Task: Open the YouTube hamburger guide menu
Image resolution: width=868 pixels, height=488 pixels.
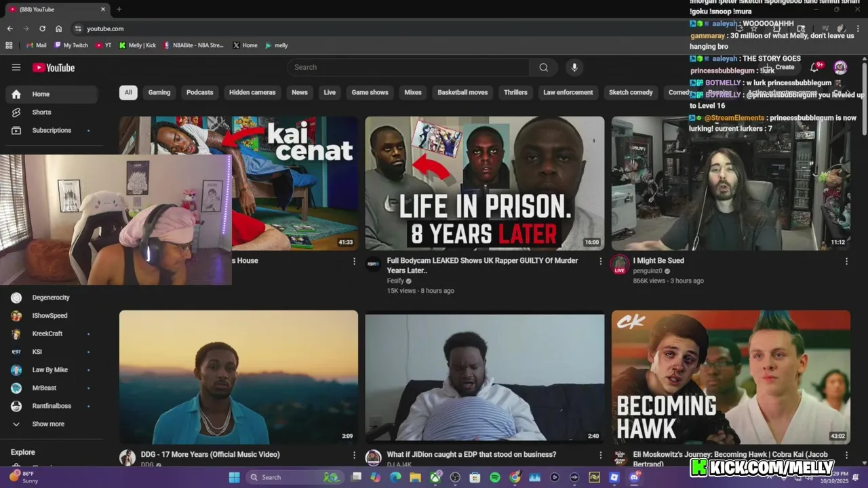Action: click(x=16, y=67)
